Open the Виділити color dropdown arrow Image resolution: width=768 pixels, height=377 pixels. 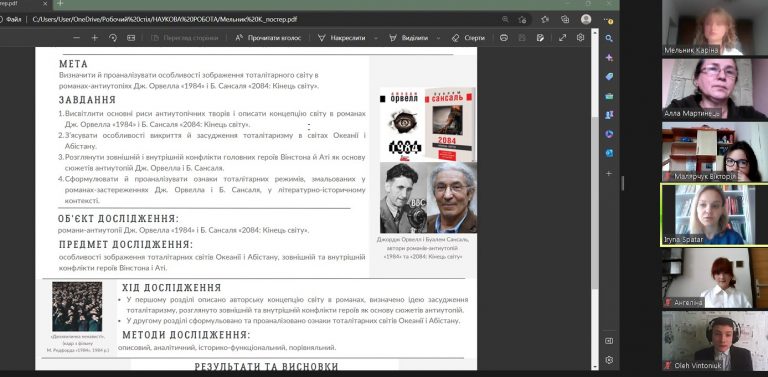(438, 38)
